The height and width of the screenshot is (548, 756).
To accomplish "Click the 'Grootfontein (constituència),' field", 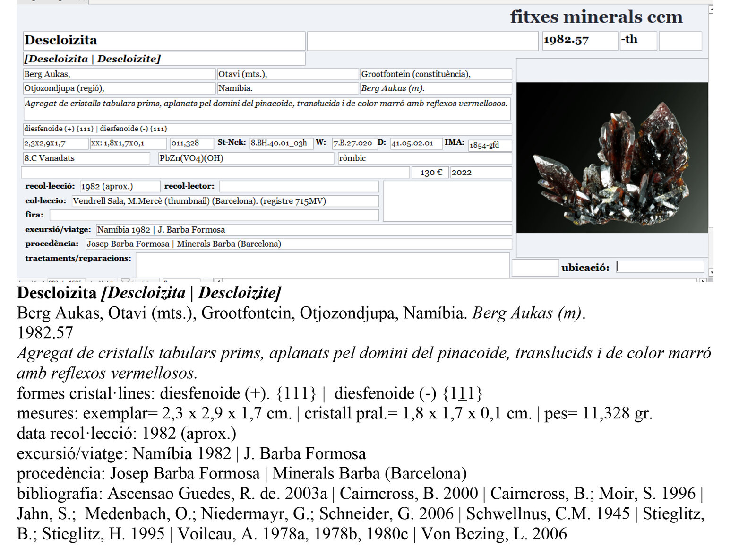I will coord(436,74).
